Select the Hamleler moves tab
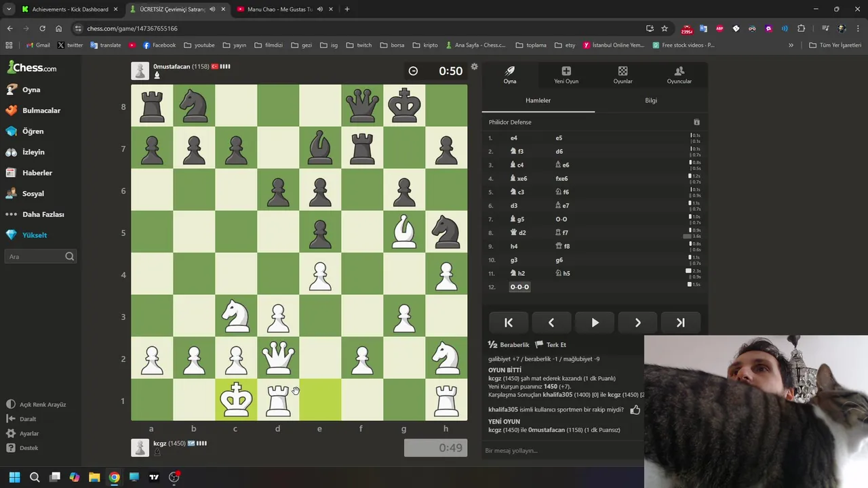 538,100
